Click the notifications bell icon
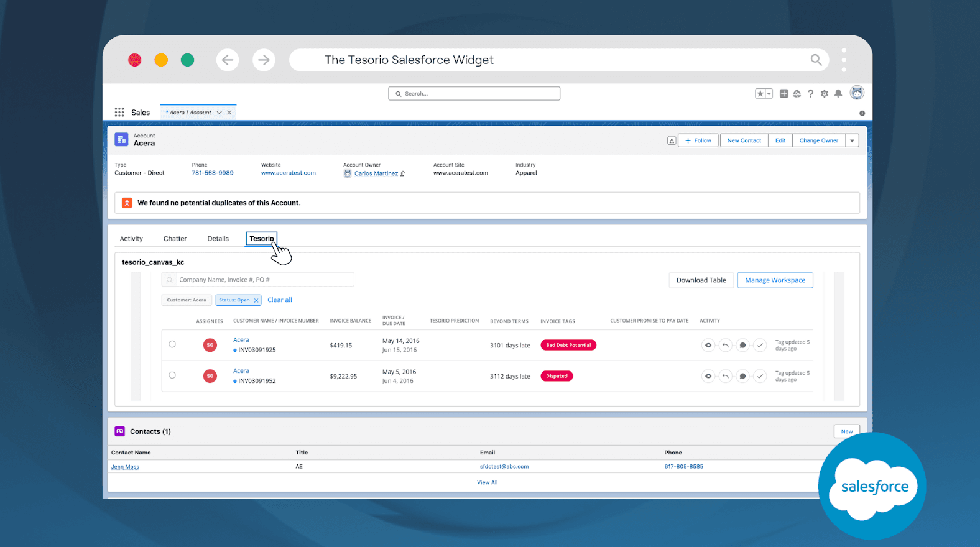980x547 pixels. pyautogui.click(x=838, y=94)
